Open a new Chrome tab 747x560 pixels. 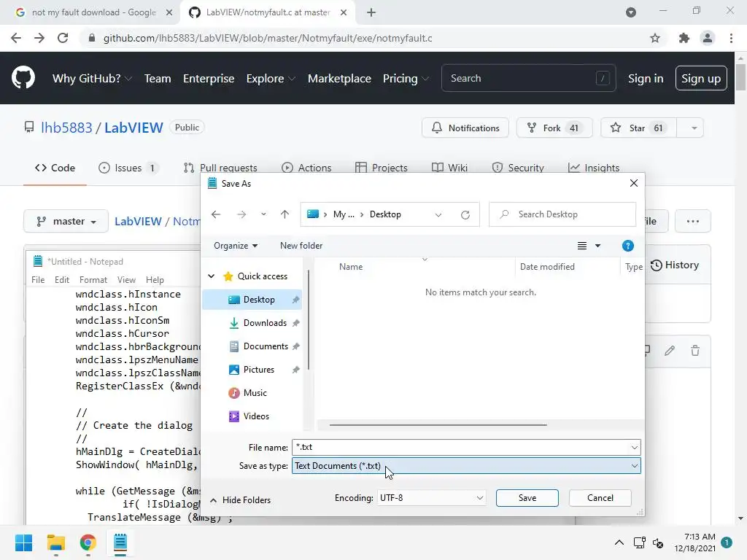tap(371, 12)
